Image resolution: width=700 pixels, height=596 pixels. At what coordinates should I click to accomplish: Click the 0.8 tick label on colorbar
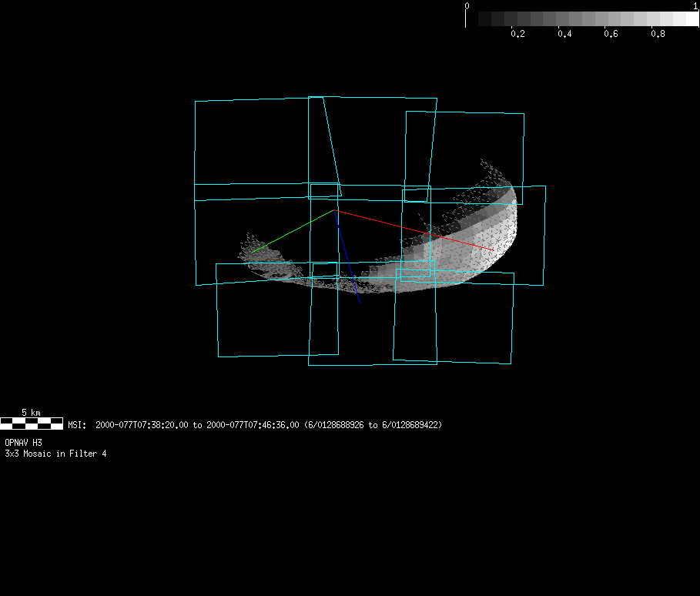click(x=658, y=34)
